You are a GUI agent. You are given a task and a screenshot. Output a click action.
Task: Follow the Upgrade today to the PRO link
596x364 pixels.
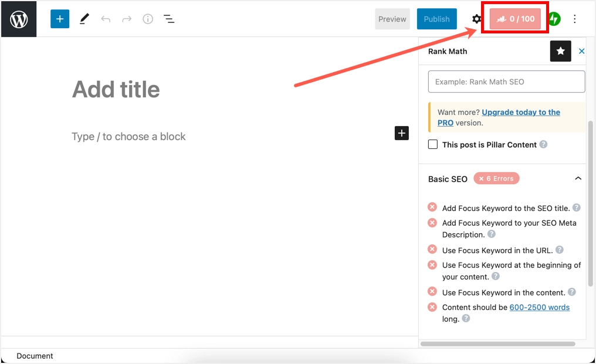pyautogui.click(x=520, y=113)
